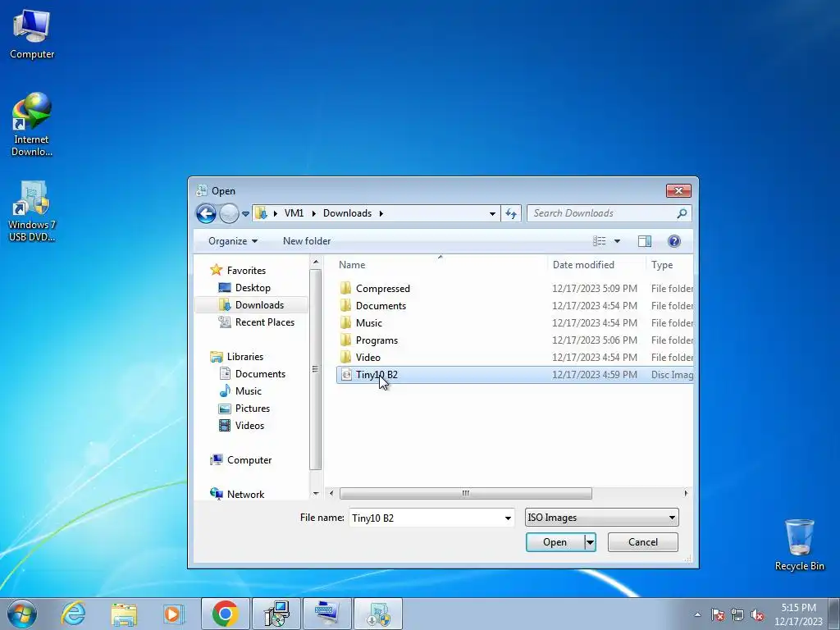This screenshot has width=840, height=630.
Task: Expand the Open button split arrow
Action: (590, 542)
